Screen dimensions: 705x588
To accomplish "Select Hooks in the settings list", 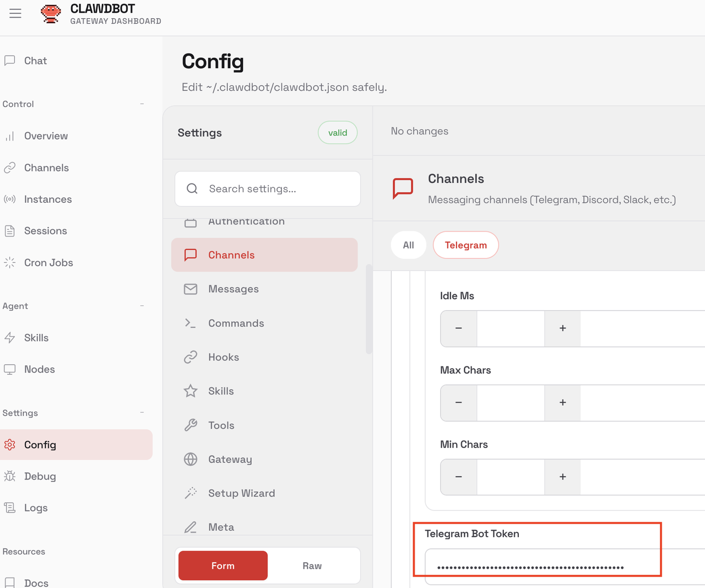I will click(223, 357).
